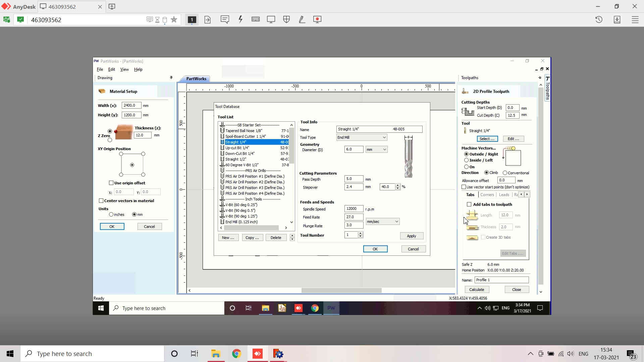Enable Use origin offset checkbox

tap(111, 183)
